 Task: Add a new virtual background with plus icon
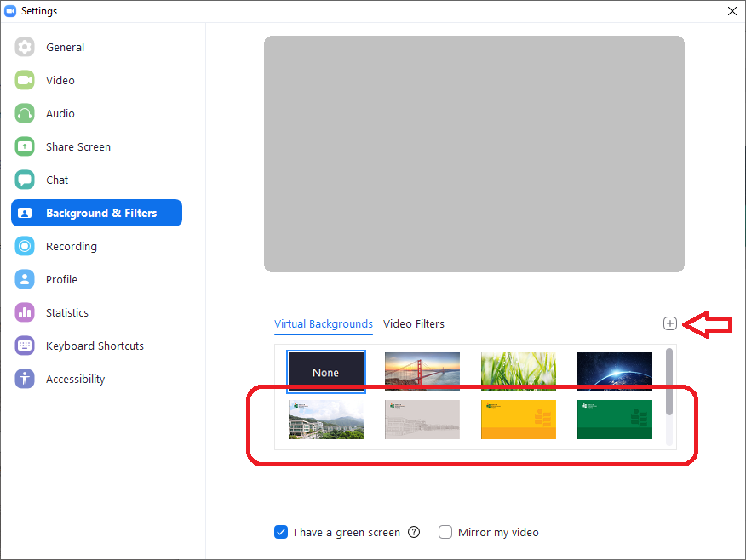(x=670, y=323)
